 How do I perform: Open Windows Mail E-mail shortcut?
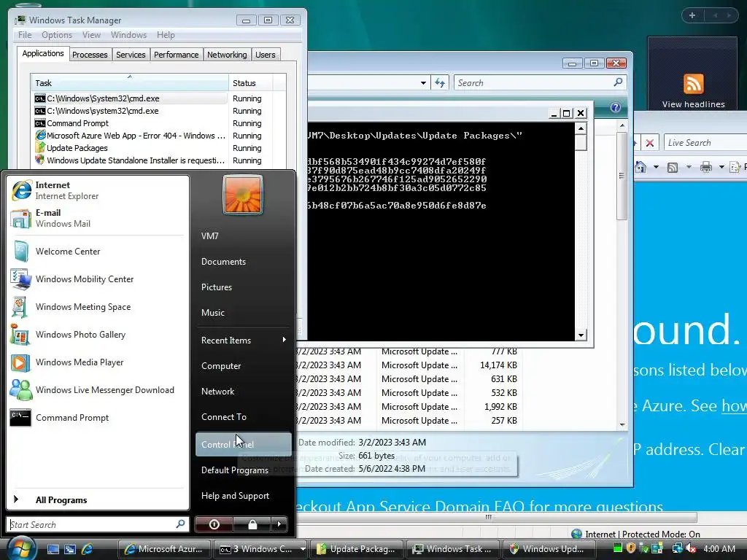pyautogui.click(x=98, y=218)
